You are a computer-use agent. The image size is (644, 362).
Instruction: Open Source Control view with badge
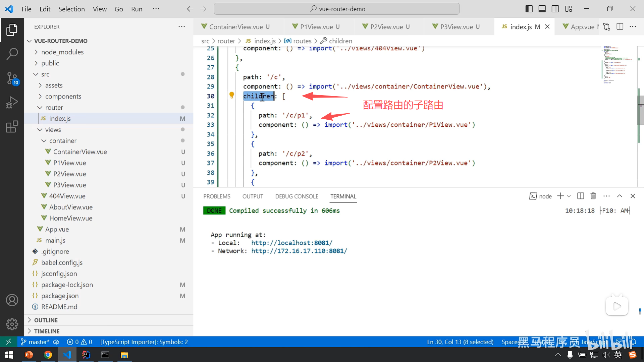coord(12,78)
